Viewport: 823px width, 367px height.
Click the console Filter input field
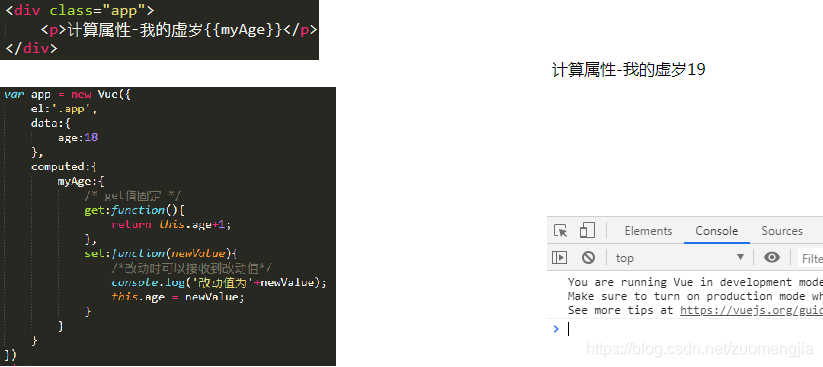click(810, 258)
